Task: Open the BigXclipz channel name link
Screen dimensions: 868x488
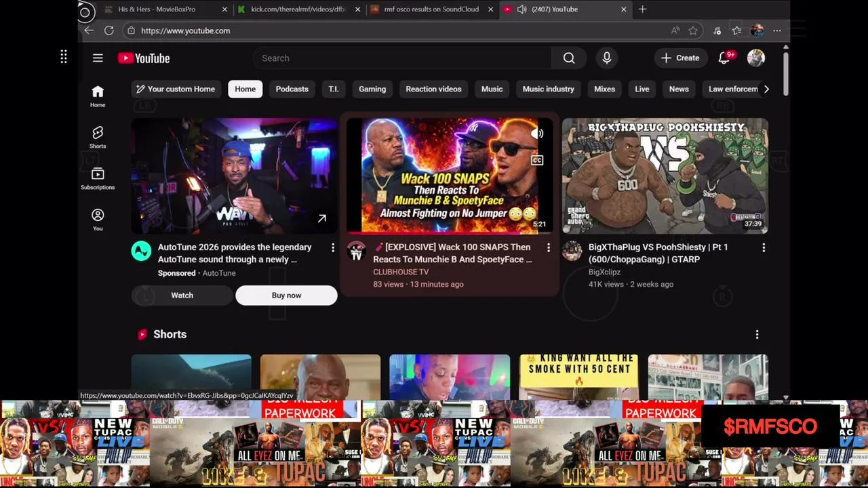Action: click(604, 272)
